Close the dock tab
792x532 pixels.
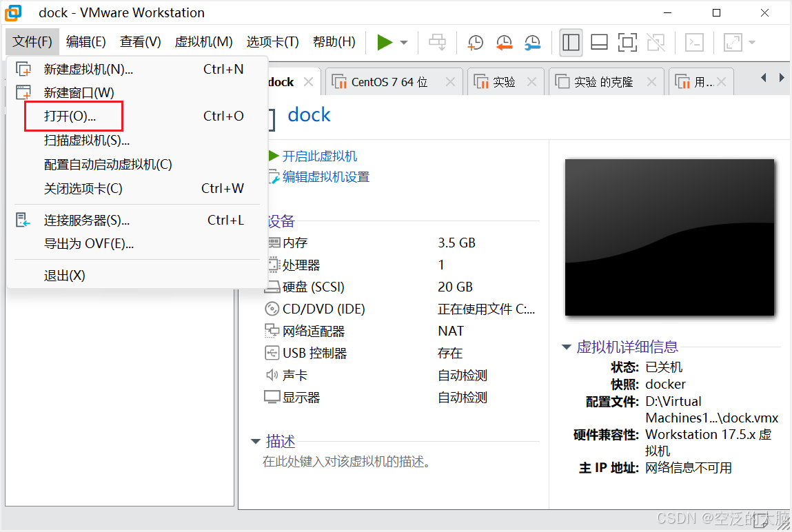coord(309,82)
